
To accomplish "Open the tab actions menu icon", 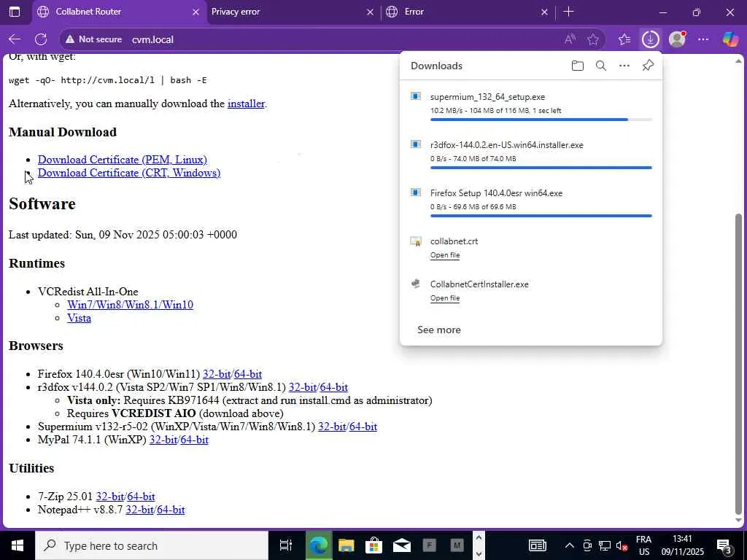I will coord(15,12).
